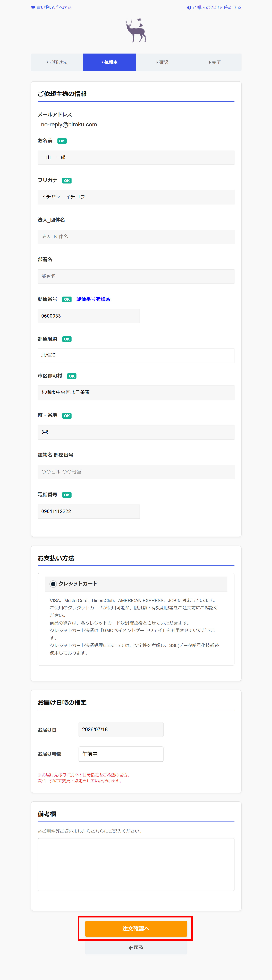Click the 町・番地 field with 3-6
The width and height of the screenshot is (272, 980).
(136, 432)
